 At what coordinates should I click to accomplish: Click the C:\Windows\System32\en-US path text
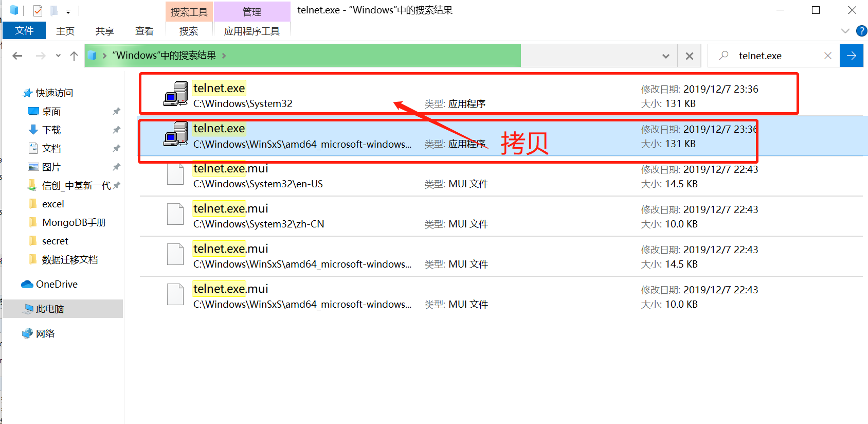click(258, 184)
